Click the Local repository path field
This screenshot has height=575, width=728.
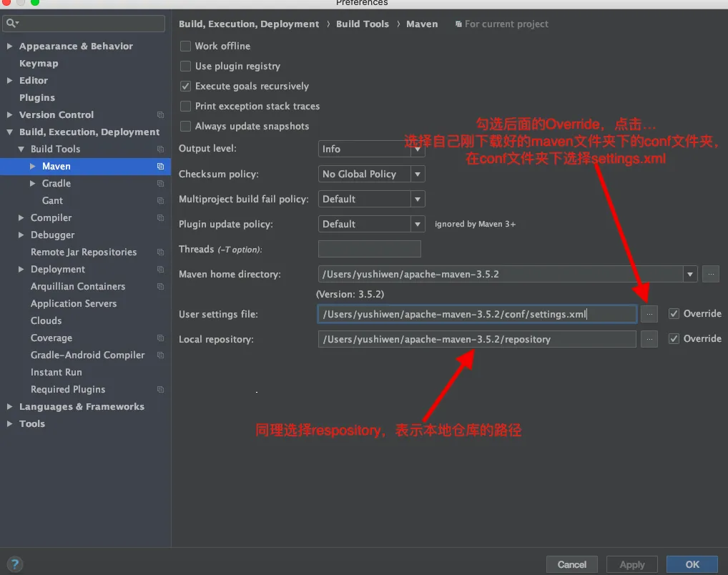477,339
